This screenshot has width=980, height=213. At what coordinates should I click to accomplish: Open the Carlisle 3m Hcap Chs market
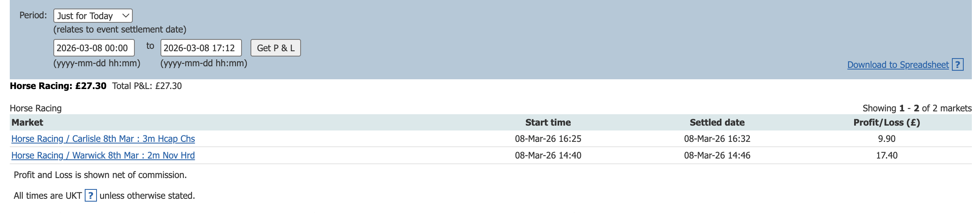[103, 139]
